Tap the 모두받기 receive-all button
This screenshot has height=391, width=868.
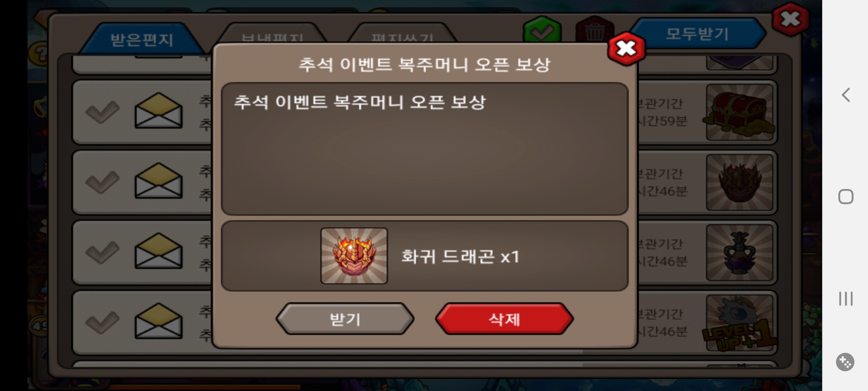click(697, 34)
